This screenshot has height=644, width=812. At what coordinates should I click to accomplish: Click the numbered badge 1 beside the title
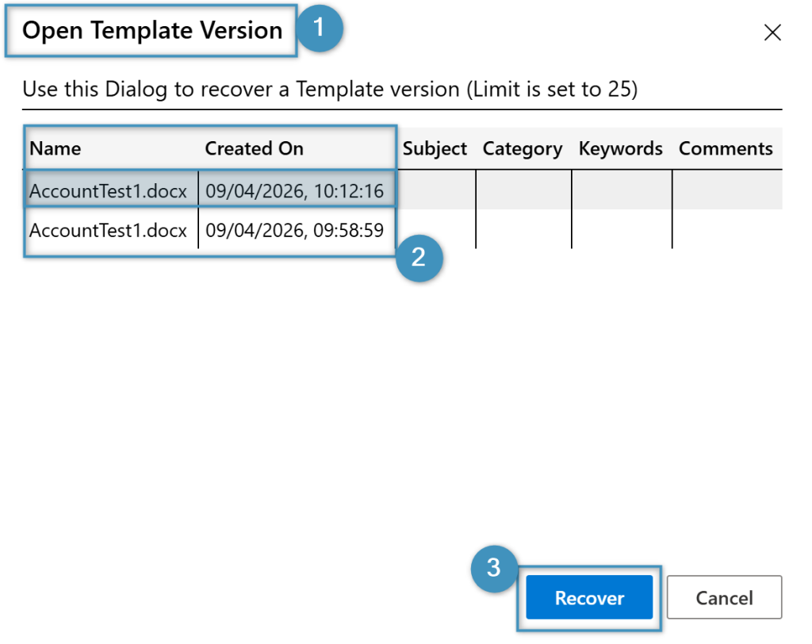[x=320, y=29]
